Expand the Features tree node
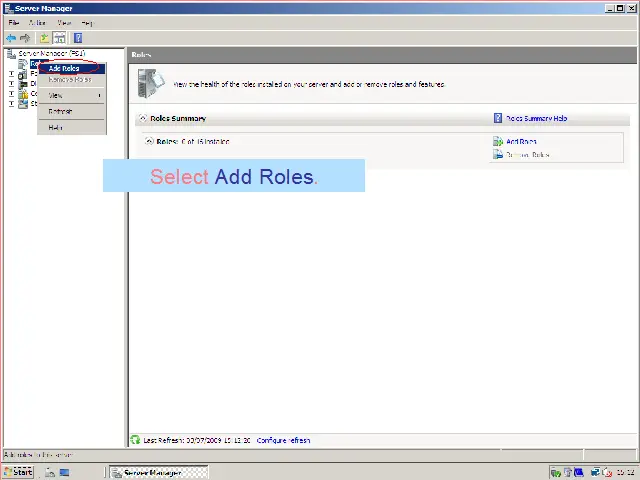The height and width of the screenshot is (480, 640). click(x=11, y=74)
